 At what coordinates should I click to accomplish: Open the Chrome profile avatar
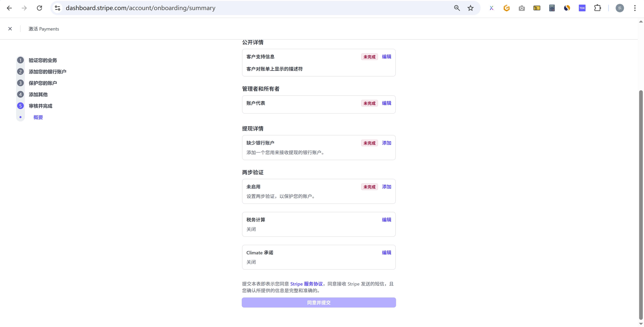620,8
